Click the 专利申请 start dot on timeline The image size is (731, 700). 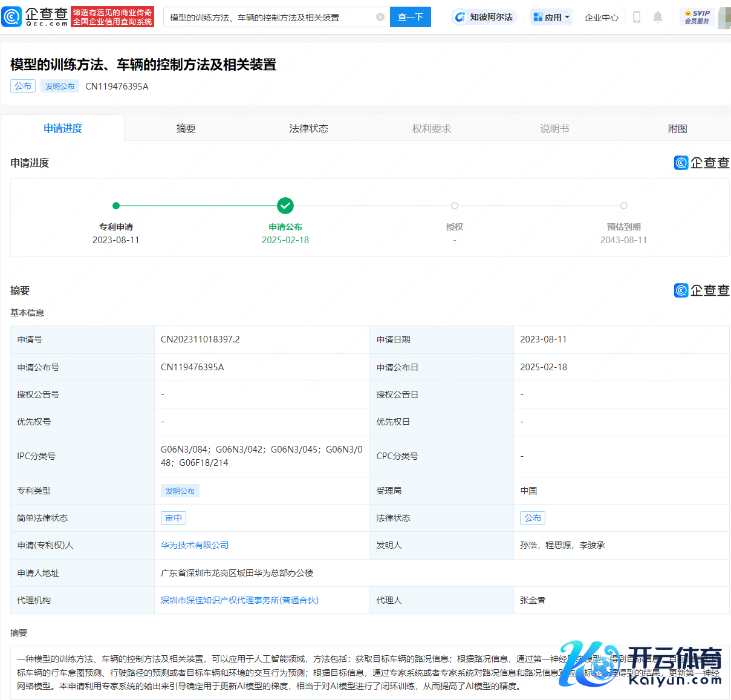coord(116,206)
